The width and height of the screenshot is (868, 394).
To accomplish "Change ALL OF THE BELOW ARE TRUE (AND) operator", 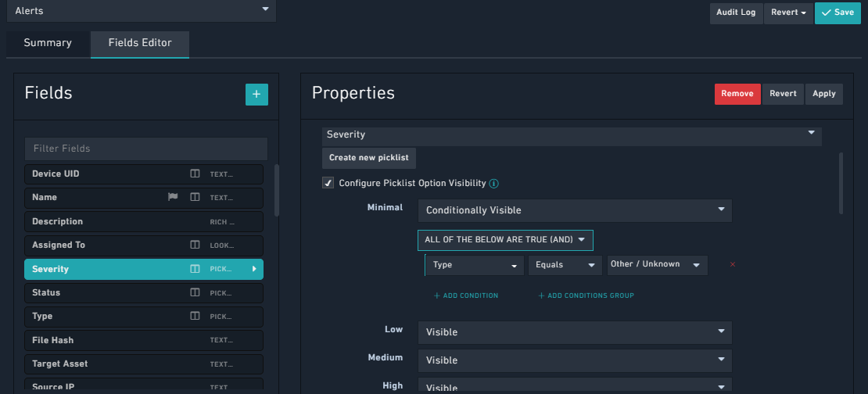I will (505, 240).
